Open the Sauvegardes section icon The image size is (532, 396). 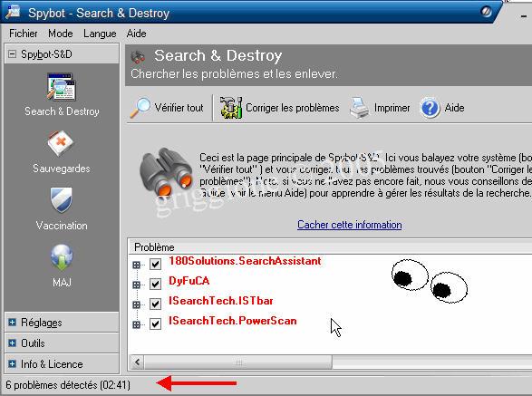pyautogui.click(x=61, y=143)
